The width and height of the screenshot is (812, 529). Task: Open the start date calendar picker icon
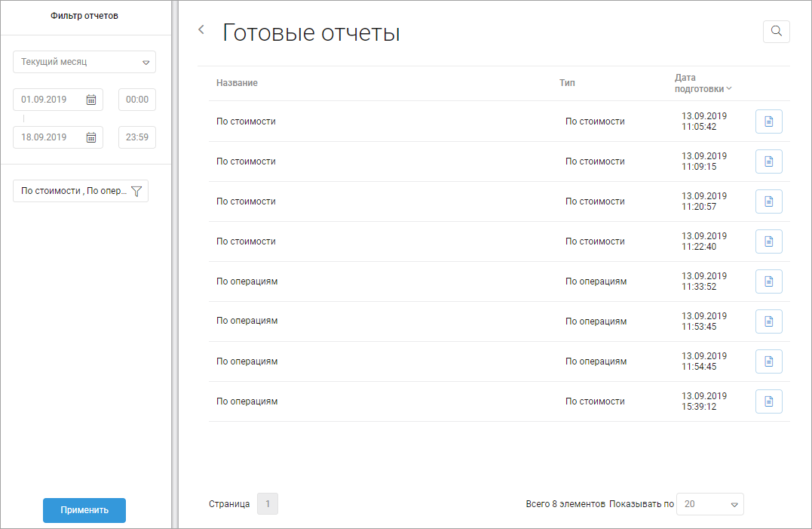click(x=91, y=100)
